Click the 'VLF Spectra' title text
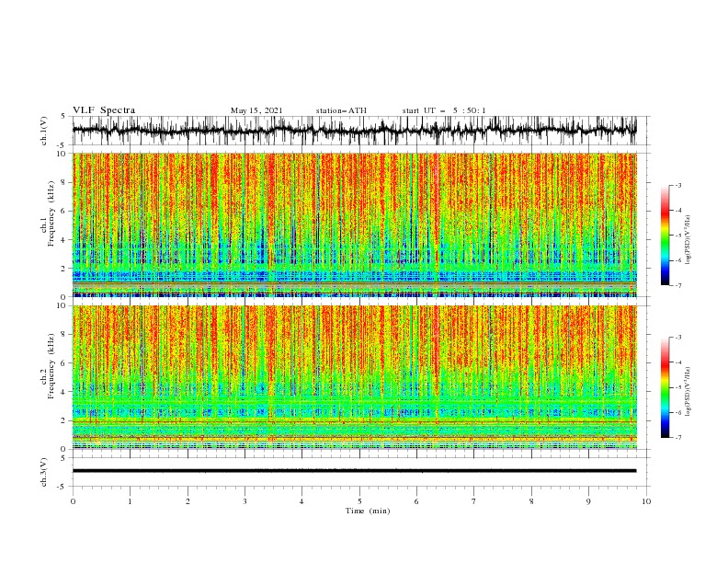This screenshot has height=563, width=728. click(x=104, y=110)
